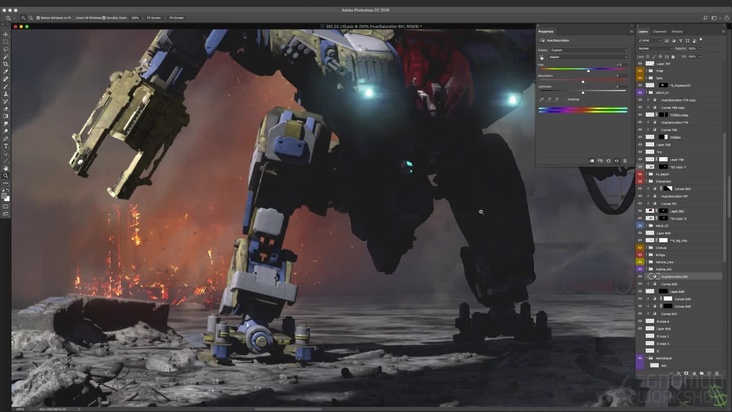Click the Fit Screen button
The height and width of the screenshot is (412, 732).
click(154, 18)
